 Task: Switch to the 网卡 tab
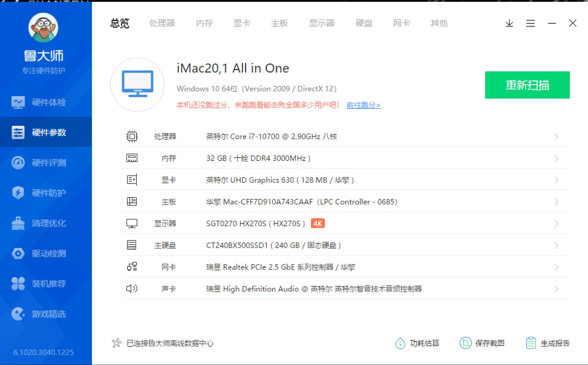tap(402, 23)
